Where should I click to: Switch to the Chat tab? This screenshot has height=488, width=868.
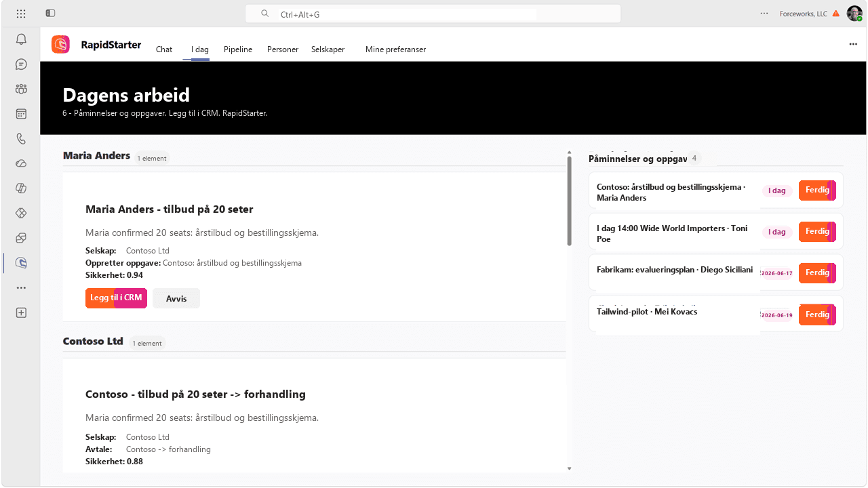pyautogui.click(x=164, y=49)
